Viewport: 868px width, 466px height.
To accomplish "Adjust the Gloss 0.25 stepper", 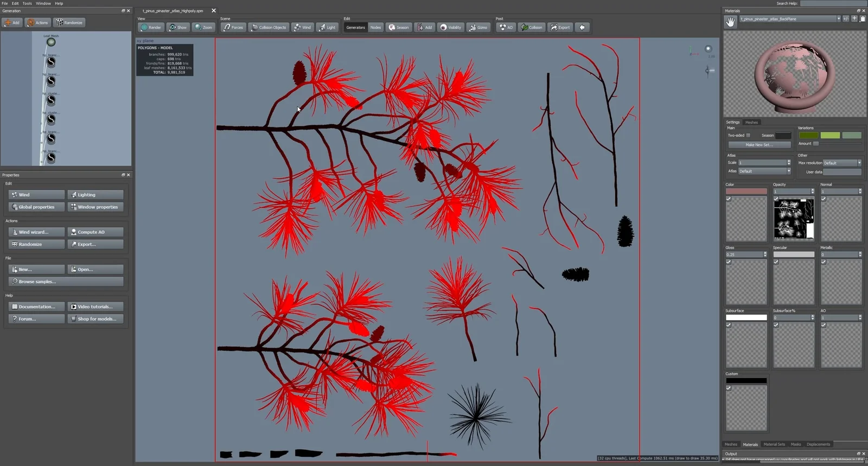I will (x=765, y=254).
